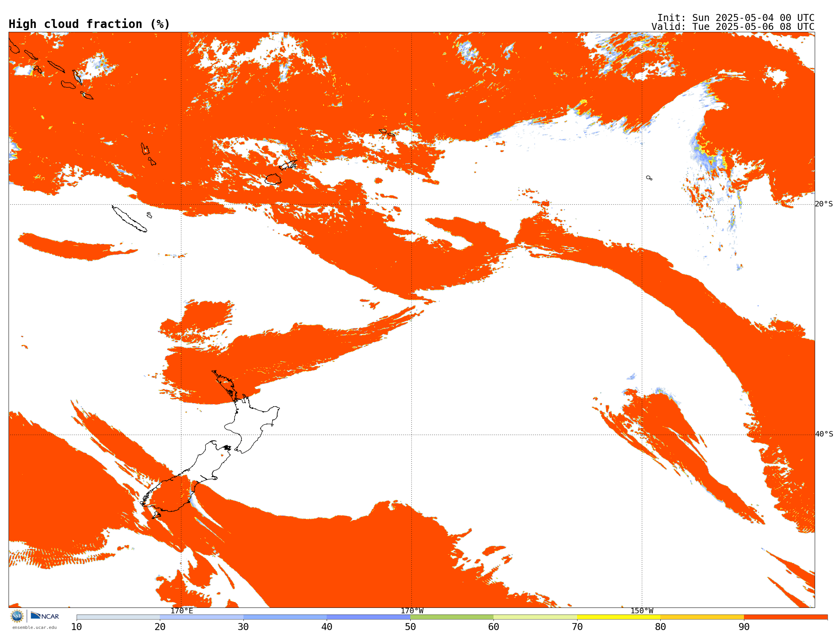The height and width of the screenshot is (632, 840).
Task: Click the 20°S latitude label
Action: 824,204
